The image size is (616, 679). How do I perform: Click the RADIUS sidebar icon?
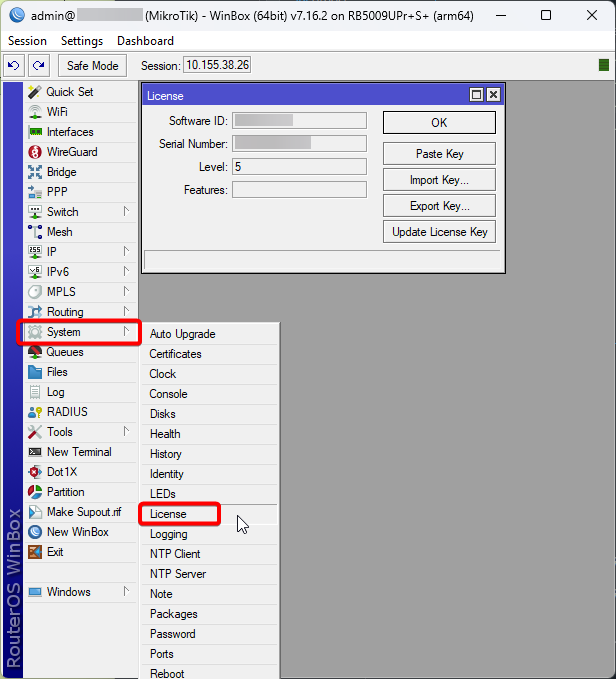(x=35, y=412)
